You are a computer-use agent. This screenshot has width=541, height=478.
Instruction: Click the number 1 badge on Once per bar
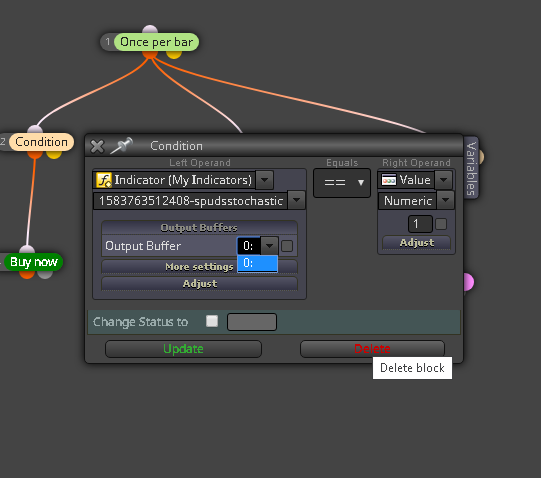click(x=108, y=42)
